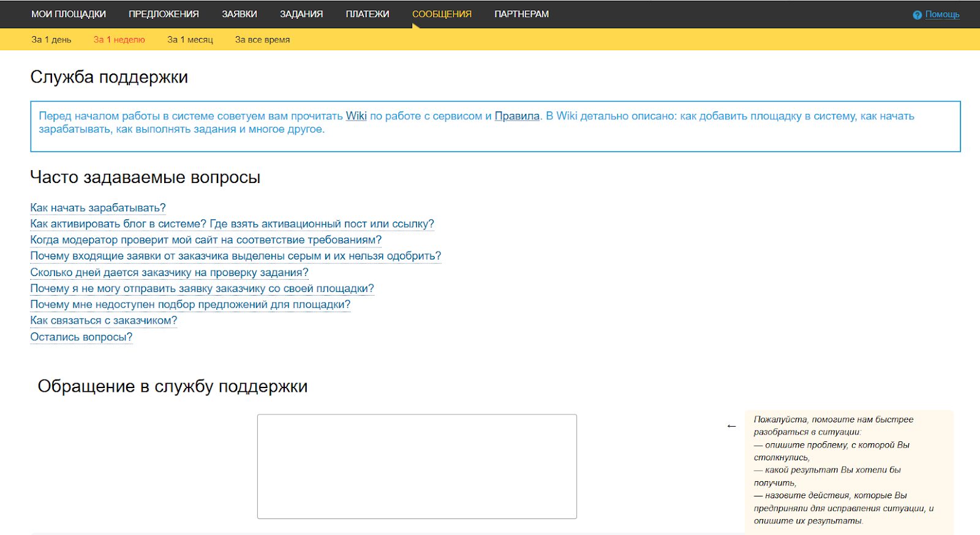Select the За 1 неделю filter
Screen dimensions: 980x535
click(119, 40)
